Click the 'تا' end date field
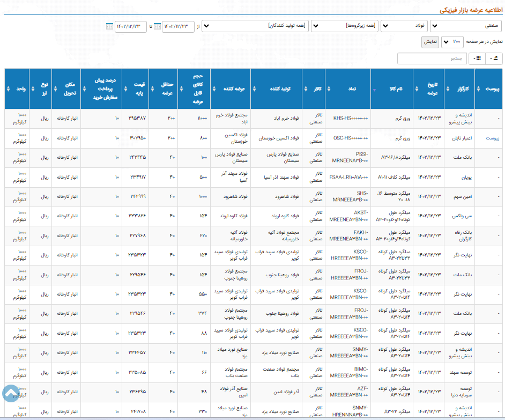 (x=131, y=26)
